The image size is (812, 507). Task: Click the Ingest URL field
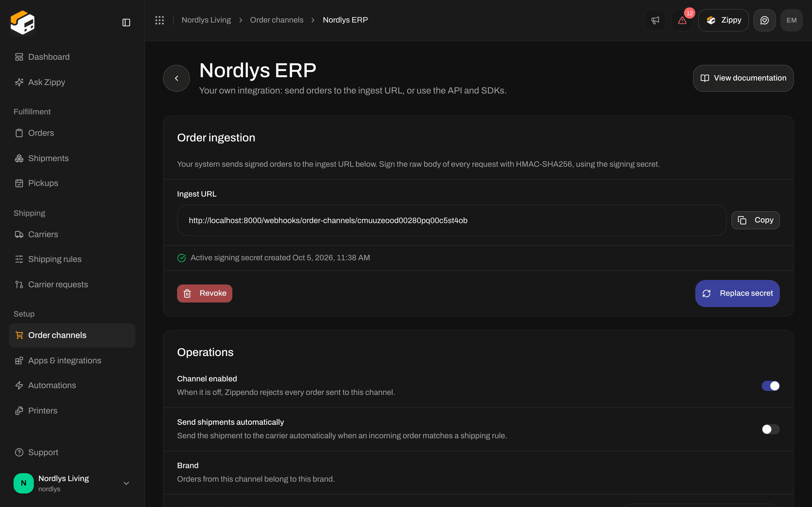pos(452,220)
